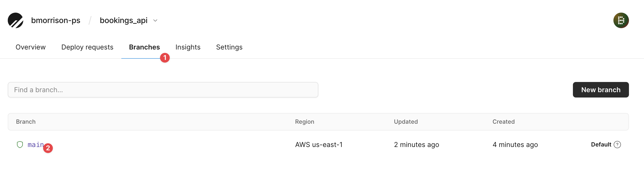Click the red annotation marker numbered 2
The image size is (644, 179).
coord(48,148)
